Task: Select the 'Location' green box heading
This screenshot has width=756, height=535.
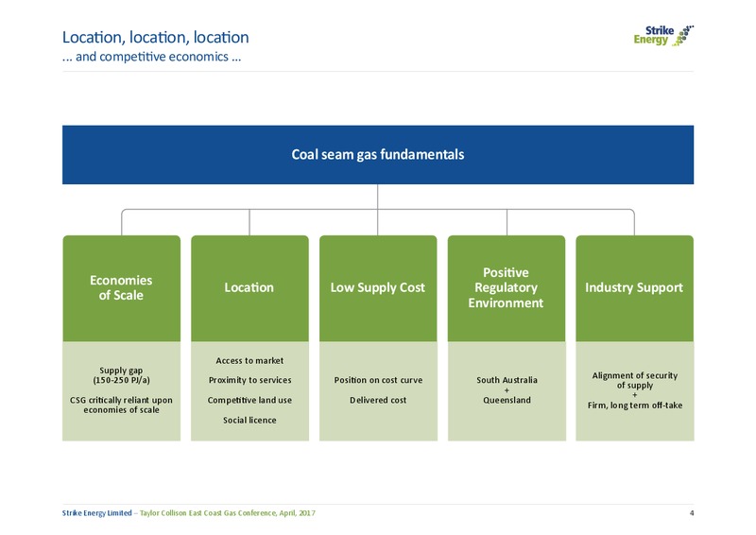Action: coord(249,287)
